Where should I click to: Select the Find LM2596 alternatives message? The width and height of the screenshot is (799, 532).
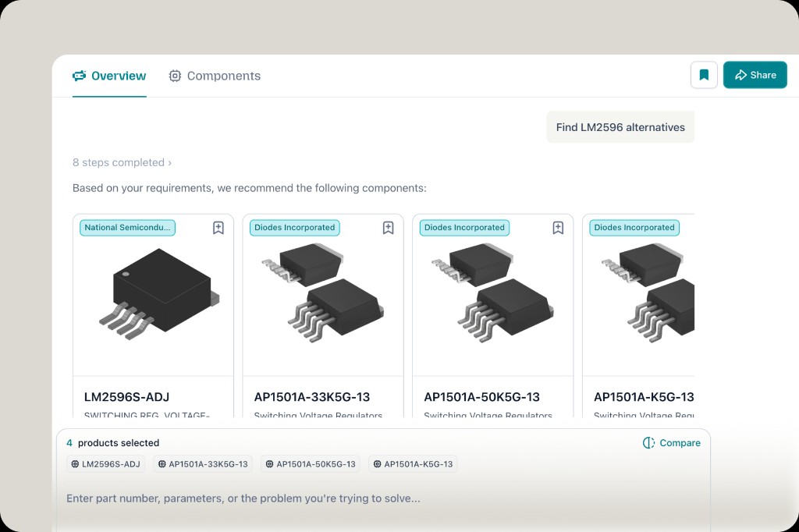click(x=620, y=127)
